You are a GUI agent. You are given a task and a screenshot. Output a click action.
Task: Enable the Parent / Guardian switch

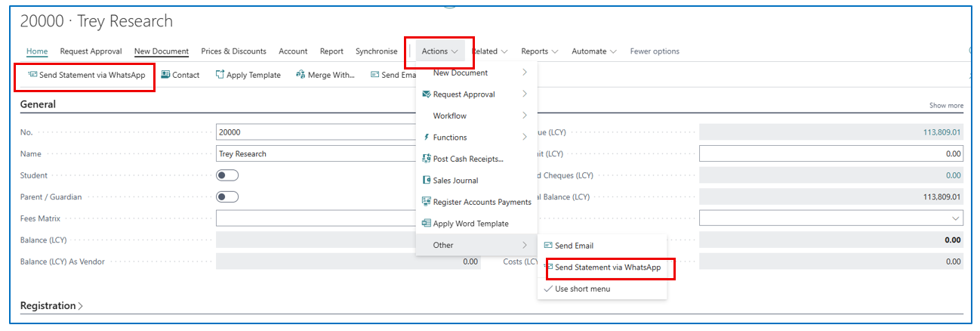coord(227,197)
